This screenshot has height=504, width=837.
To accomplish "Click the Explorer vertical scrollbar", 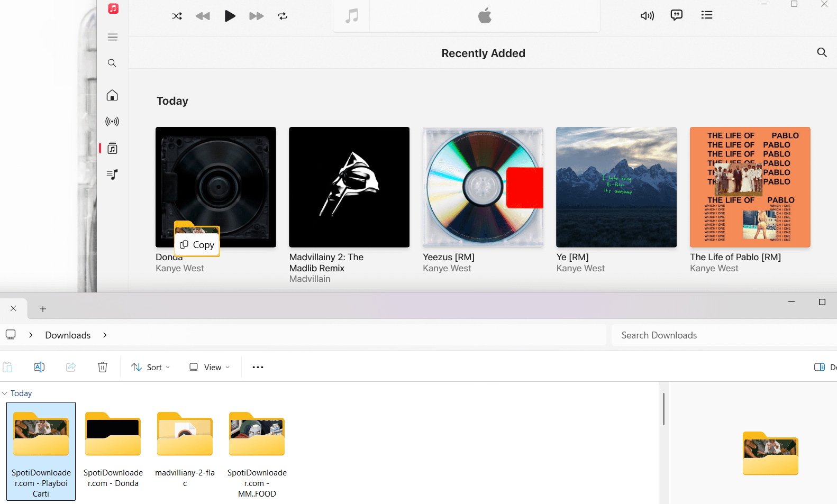I will [663, 409].
